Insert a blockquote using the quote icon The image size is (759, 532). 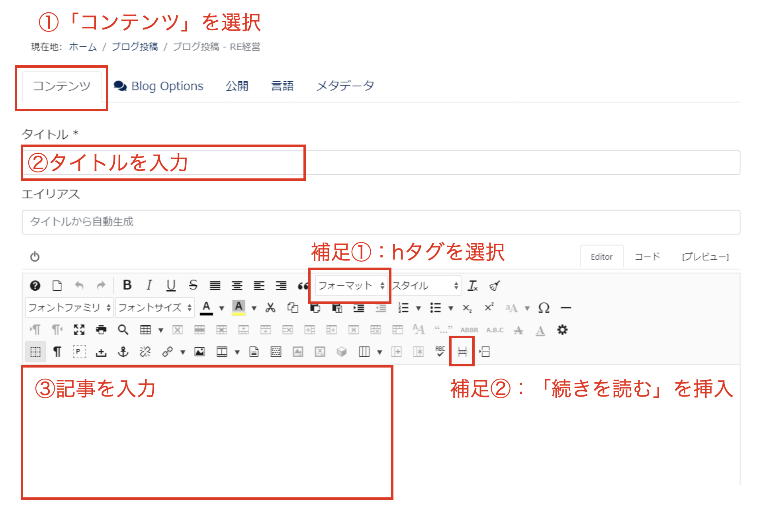coord(303,286)
